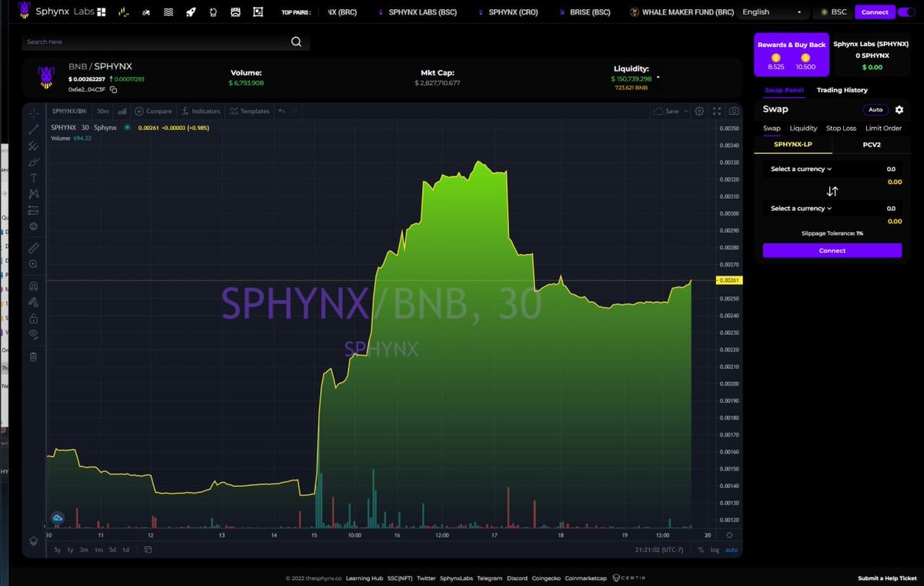
Task: Open Rewards & Buy Back card
Action: click(x=792, y=54)
